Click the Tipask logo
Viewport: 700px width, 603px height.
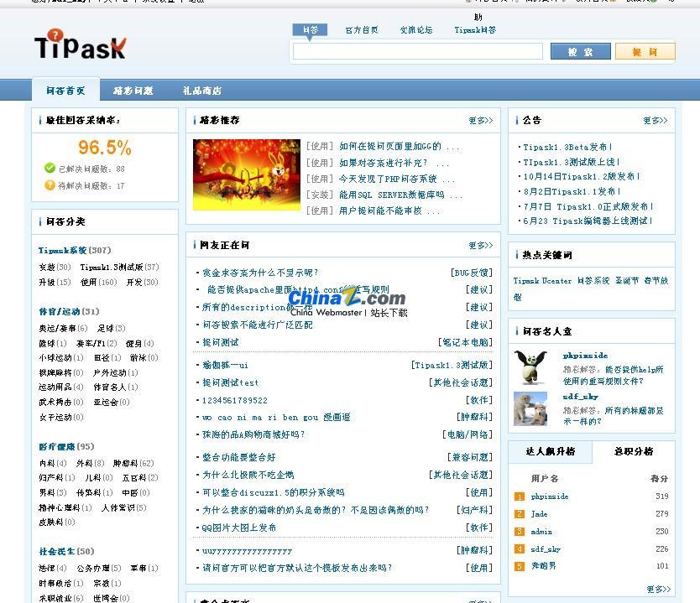[x=80, y=46]
